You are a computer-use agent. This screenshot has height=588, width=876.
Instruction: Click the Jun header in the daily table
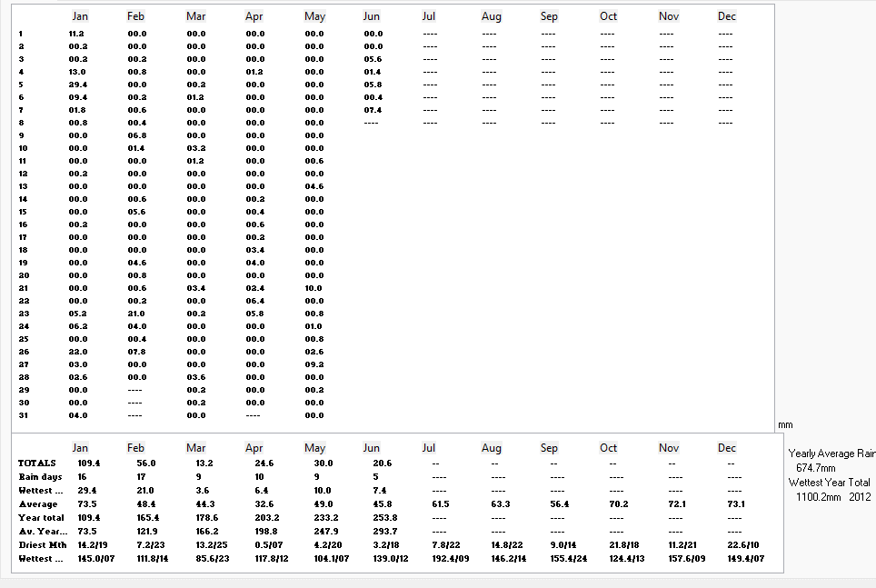(372, 16)
